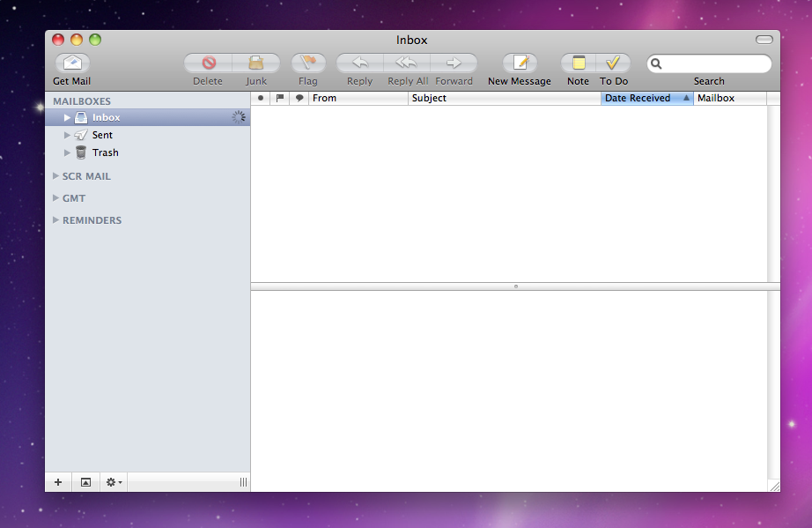Click in the Search field

point(715,64)
